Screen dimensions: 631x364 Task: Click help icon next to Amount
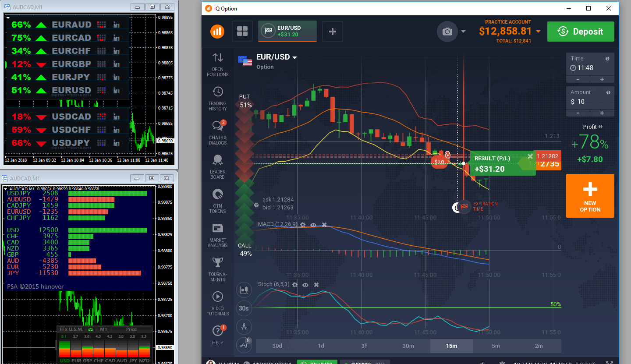click(x=608, y=92)
